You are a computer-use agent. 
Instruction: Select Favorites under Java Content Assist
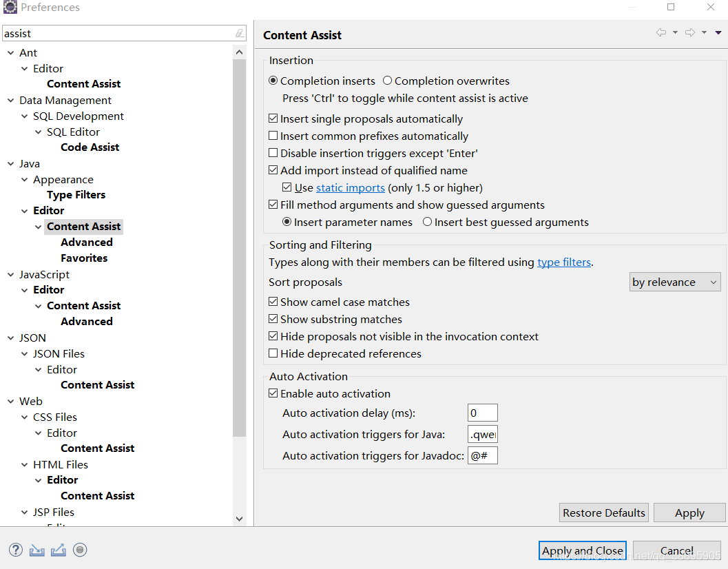click(84, 258)
